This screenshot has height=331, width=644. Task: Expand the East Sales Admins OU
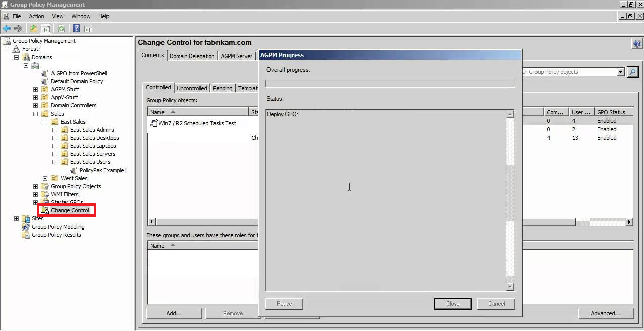55,130
